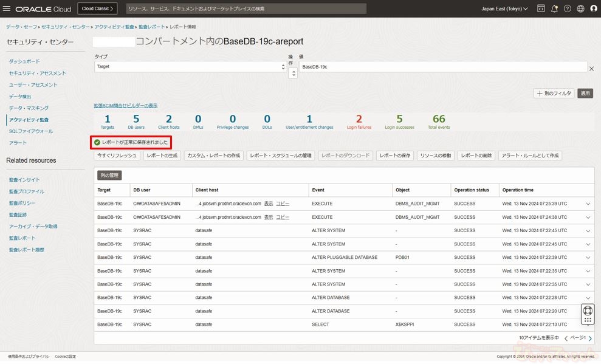Expand the first C##DATASAFE$ADMIN row details
Viewport: 601px width, 364px height.
(588, 204)
